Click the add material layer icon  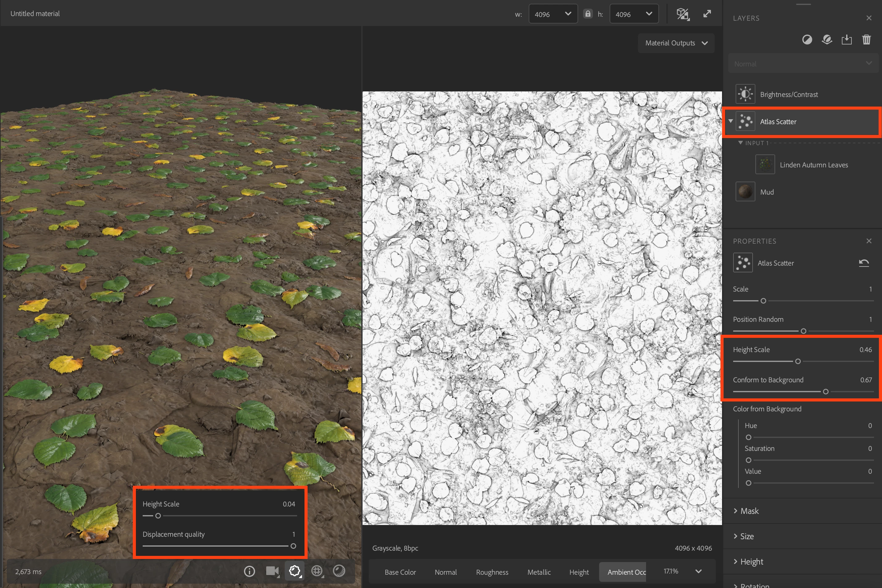[x=827, y=40]
